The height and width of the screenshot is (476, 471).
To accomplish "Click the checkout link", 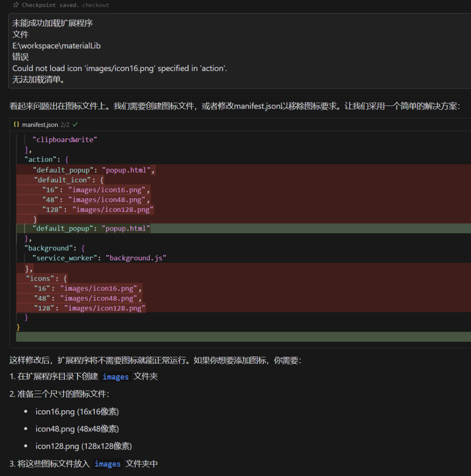I will [96, 5].
